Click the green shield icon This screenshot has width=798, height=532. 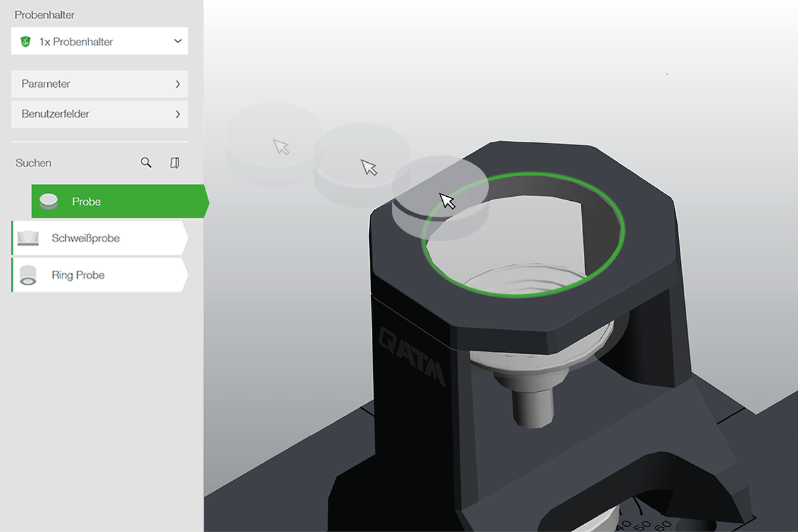click(x=26, y=41)
